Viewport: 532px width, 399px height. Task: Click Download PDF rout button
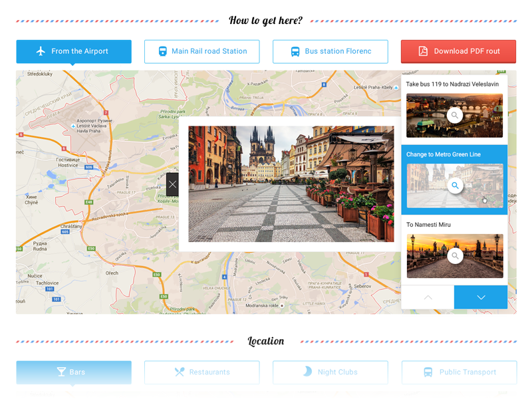point(458,51)
